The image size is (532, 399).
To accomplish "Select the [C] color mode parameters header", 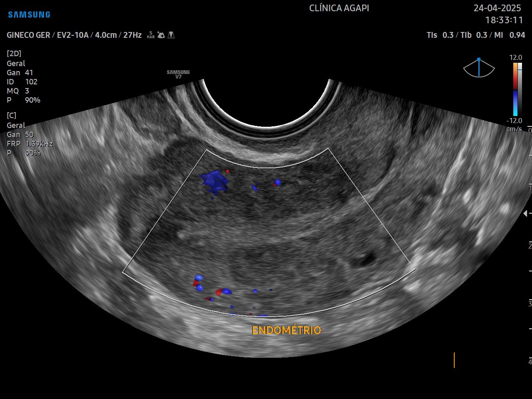I will pyautogui.click(x=12, y=116).
